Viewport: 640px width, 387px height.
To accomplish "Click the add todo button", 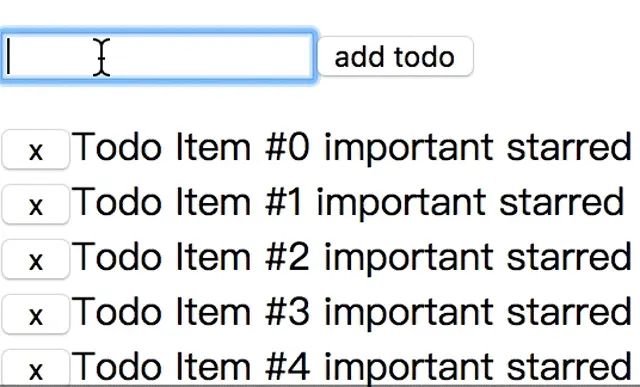I will pos(395,56).
